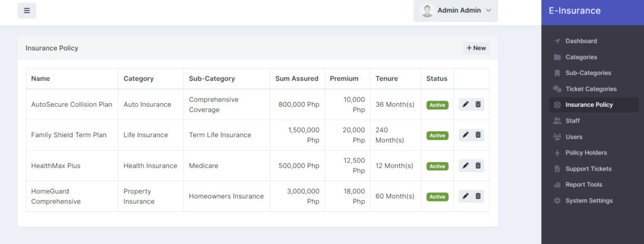This screenshot has width=644, height=244.
Task: Click the Active badge for Family Shield Term Plan
Action: tap(438, 136)
